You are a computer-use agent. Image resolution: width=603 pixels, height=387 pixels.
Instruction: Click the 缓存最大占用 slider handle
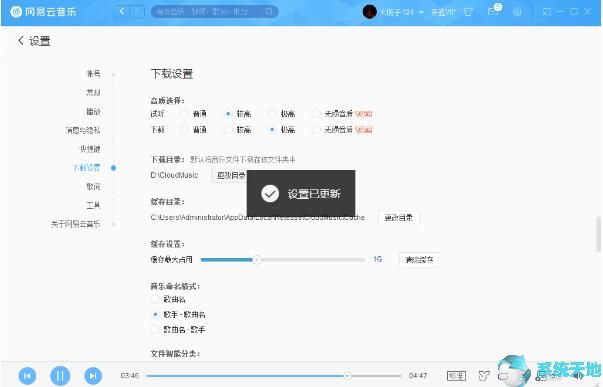click(257, 260)
